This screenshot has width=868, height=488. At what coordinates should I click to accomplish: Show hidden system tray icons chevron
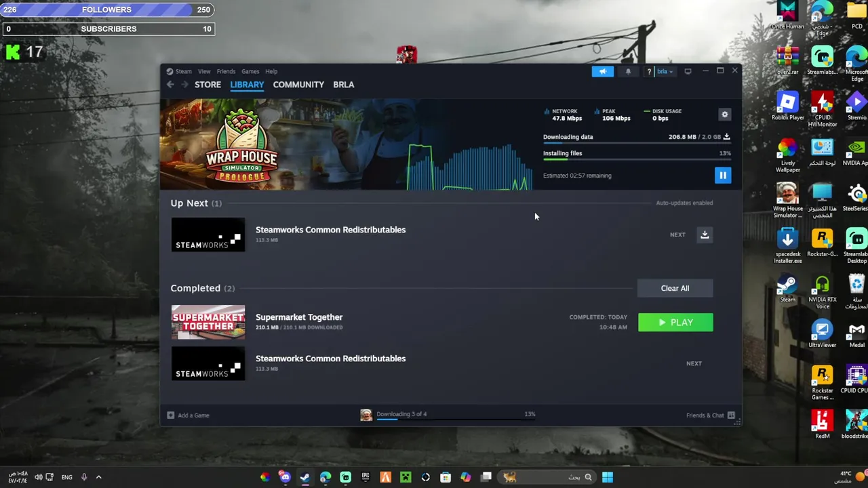[98, 477]
